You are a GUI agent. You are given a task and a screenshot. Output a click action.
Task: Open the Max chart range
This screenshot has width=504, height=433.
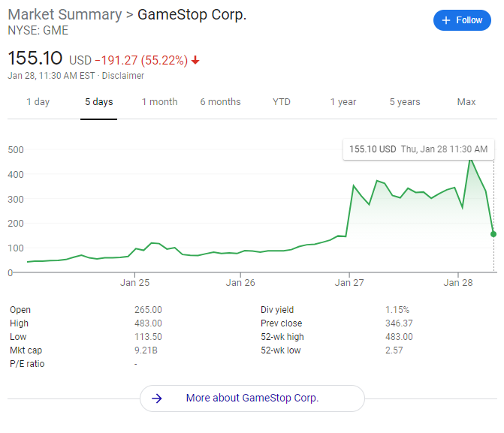click(466, 102)
